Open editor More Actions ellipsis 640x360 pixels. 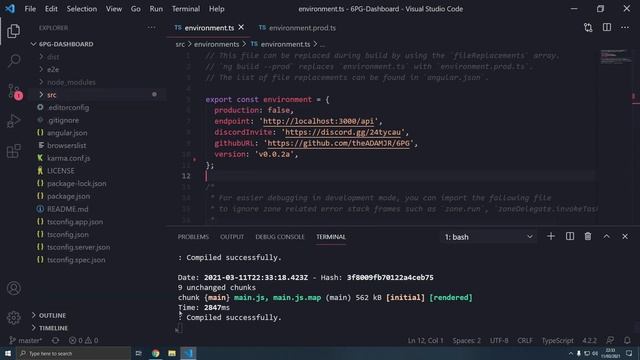pyautogui.click(x=625, y=27)
